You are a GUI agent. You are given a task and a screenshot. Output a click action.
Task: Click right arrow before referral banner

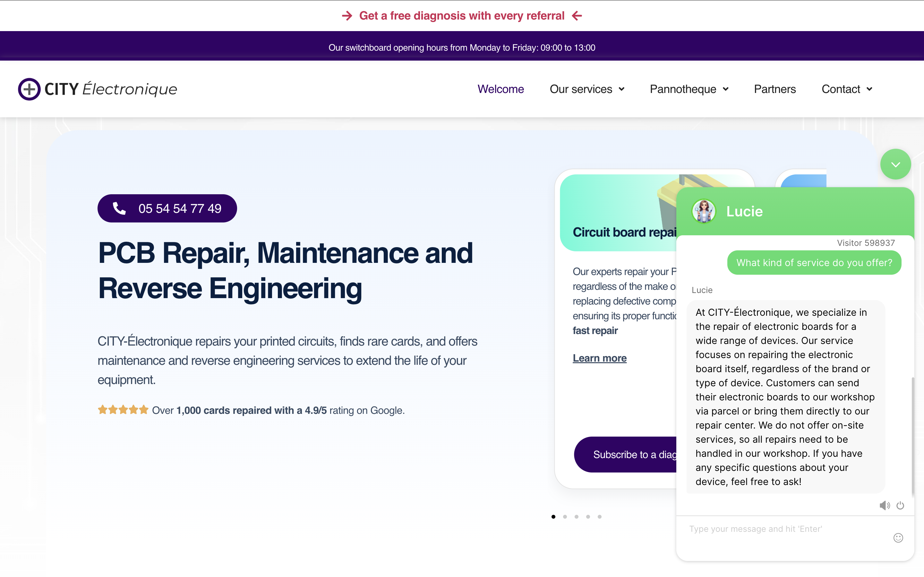pyautogui.click(x=347, y=16)
